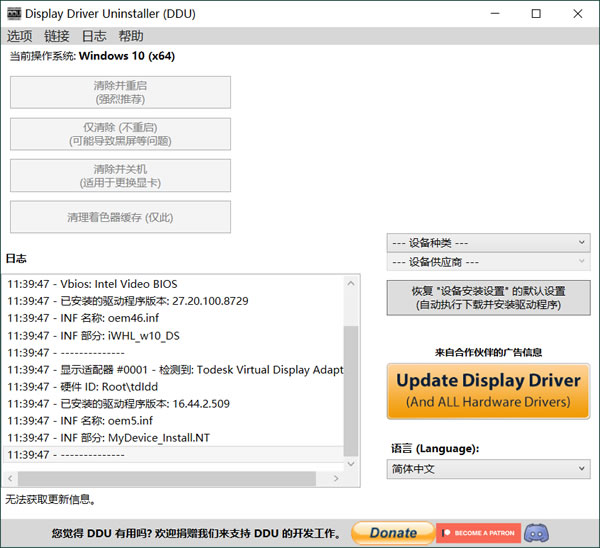Click the Become a Patron button

478,533
